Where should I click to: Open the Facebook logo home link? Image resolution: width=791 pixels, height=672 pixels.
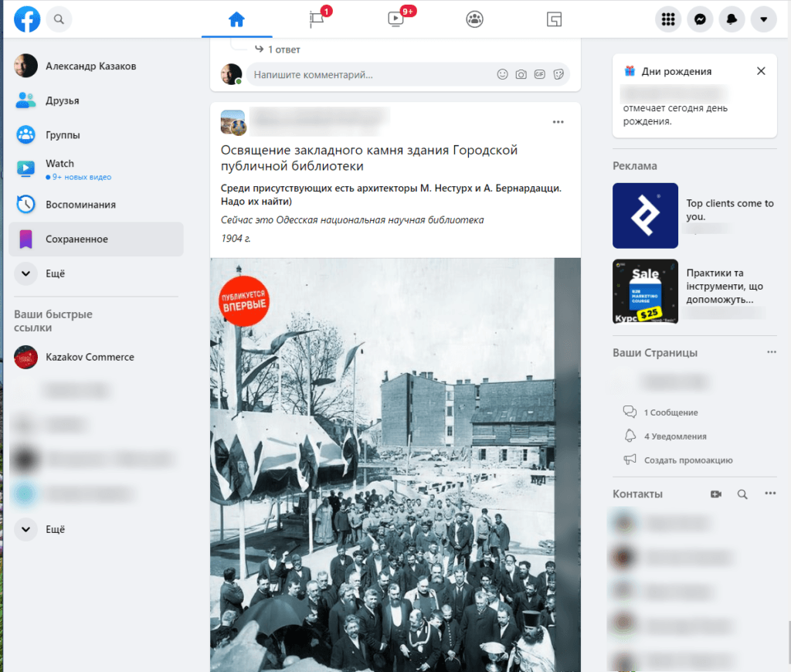pos(27,19)
